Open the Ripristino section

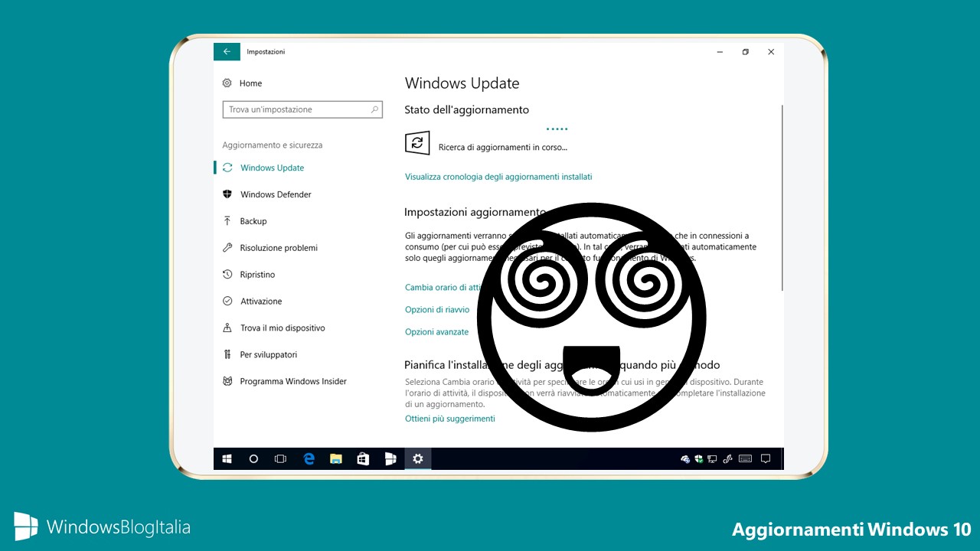coord(248,275)
